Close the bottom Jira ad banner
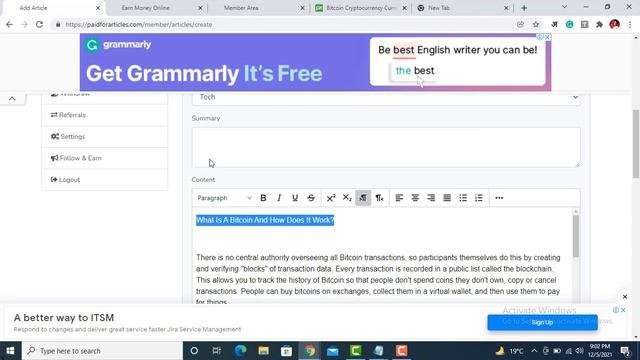Image resolution: width=640 pixels, height=360 pixels. pyautogui.click(x=623, y=310)
